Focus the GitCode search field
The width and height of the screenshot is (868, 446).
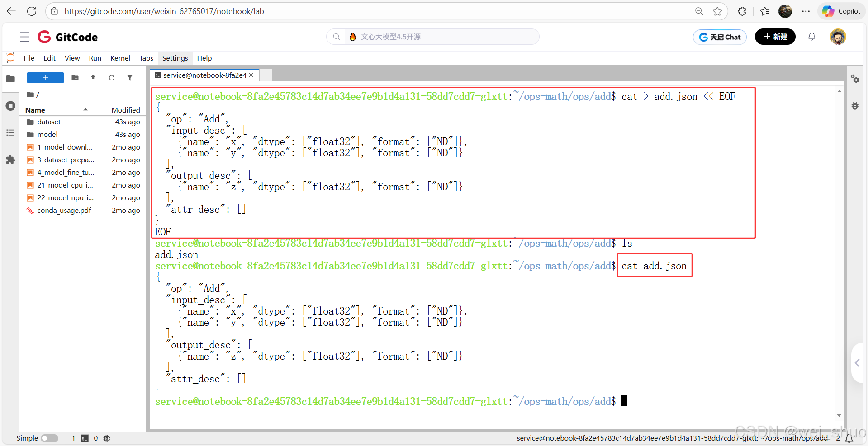click(x=433, y=37)
